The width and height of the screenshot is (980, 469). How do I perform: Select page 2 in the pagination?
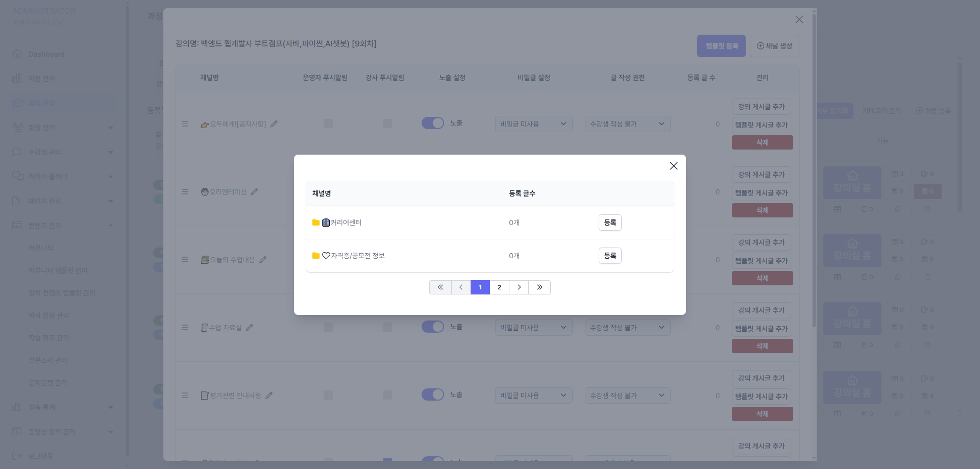point(499,287)
